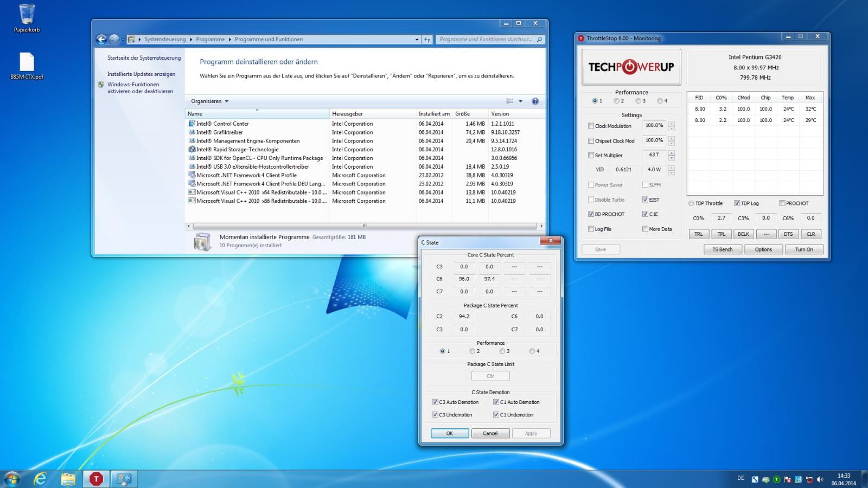Uncheck the BD PROCHOT option

click(591, 214)
